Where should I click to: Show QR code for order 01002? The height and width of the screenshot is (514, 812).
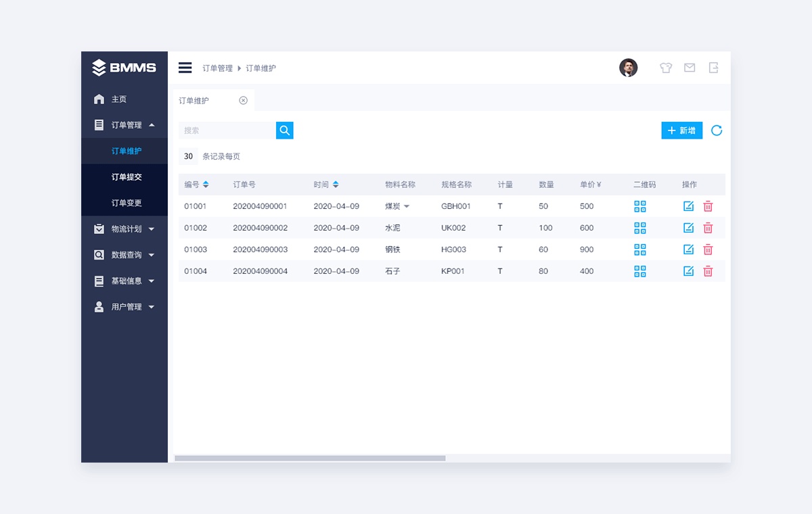click(x=640, y=228)
